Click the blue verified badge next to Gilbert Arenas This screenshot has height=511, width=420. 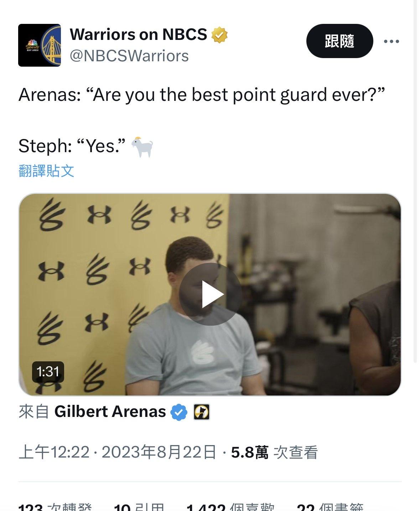point(179,412)
